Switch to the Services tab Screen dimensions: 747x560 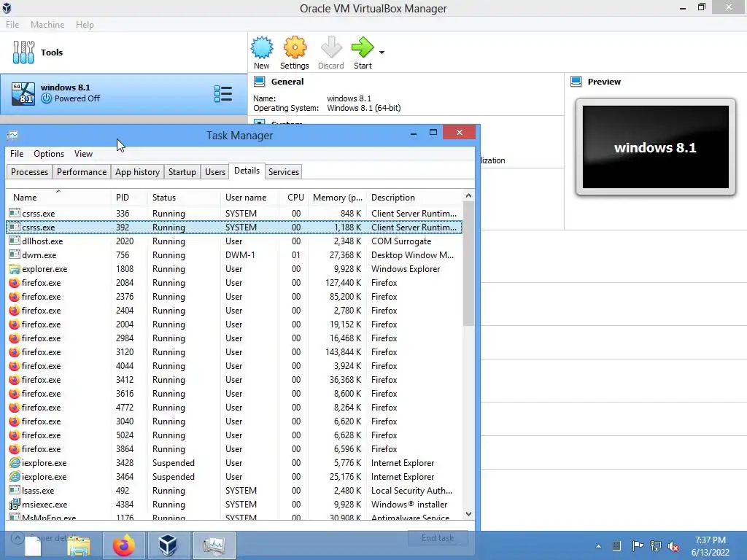point(284,172)
